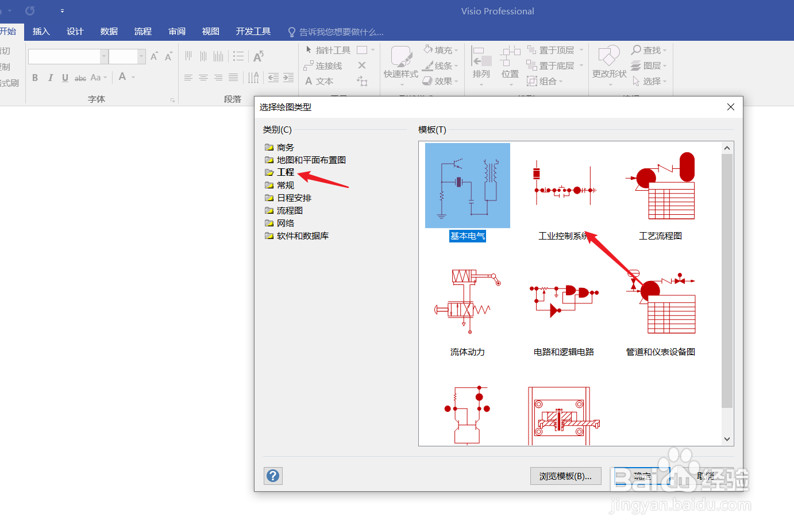794x532 pixels.
Task: Click Change Shape (更改形状) icon
Action: click(x=609, y=56)
